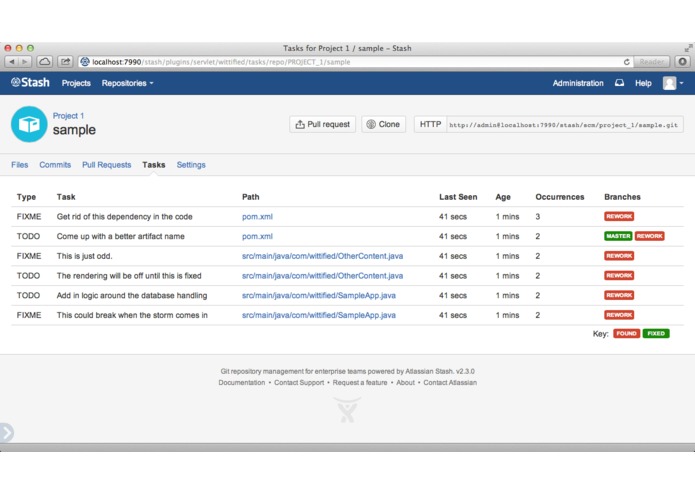Click the Age column header

(x=503, y=197)
